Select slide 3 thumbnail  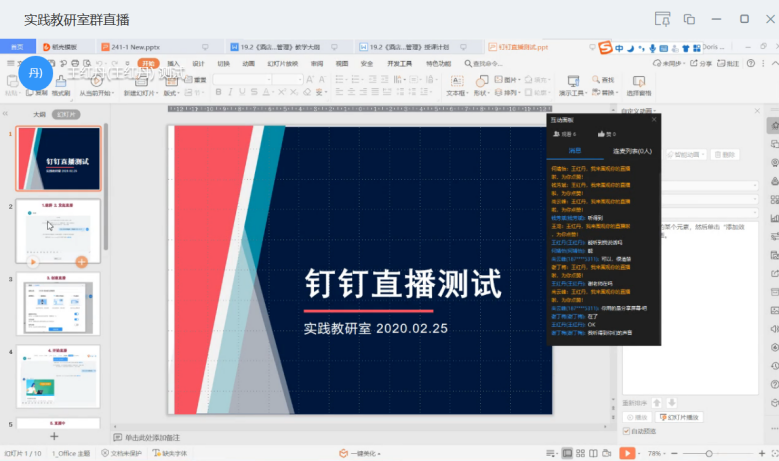point(58,304)
